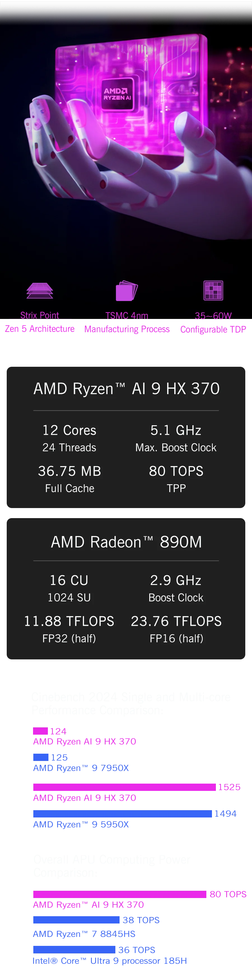Click the 35~60W text
Image resolution: width=252 pixels, height=980 pixels.
[213, 316]
